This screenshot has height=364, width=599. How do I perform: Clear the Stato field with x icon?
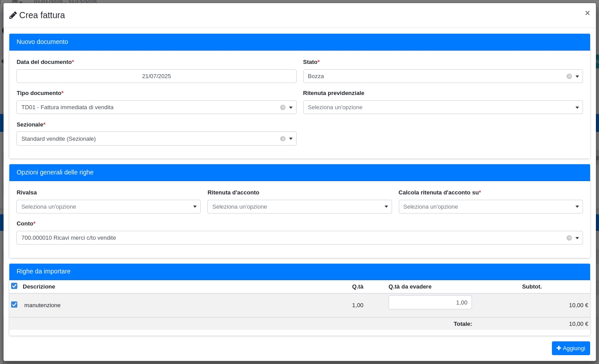click(569, 76)
